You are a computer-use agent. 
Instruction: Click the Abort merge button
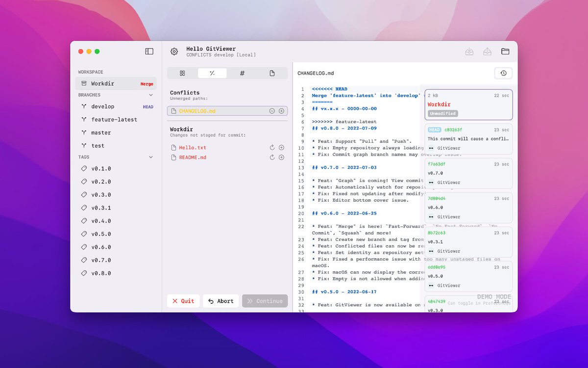(x=221, y=301)
